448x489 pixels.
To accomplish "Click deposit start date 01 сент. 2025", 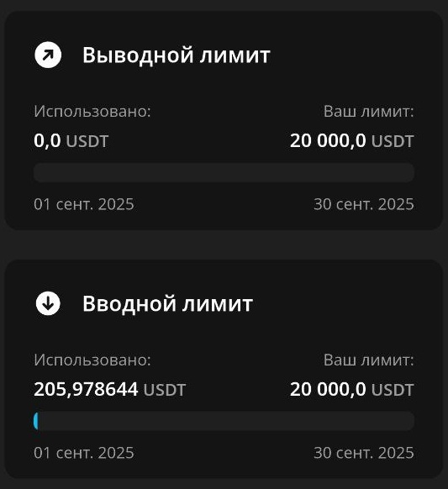I will pyautogui.click(x=84, y=453).
